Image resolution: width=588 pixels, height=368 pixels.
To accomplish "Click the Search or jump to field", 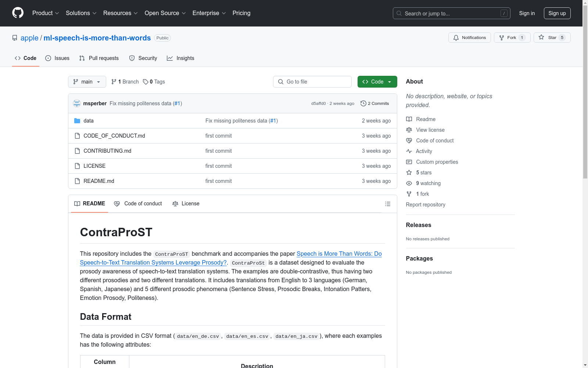I will click(x=452, y=13).
